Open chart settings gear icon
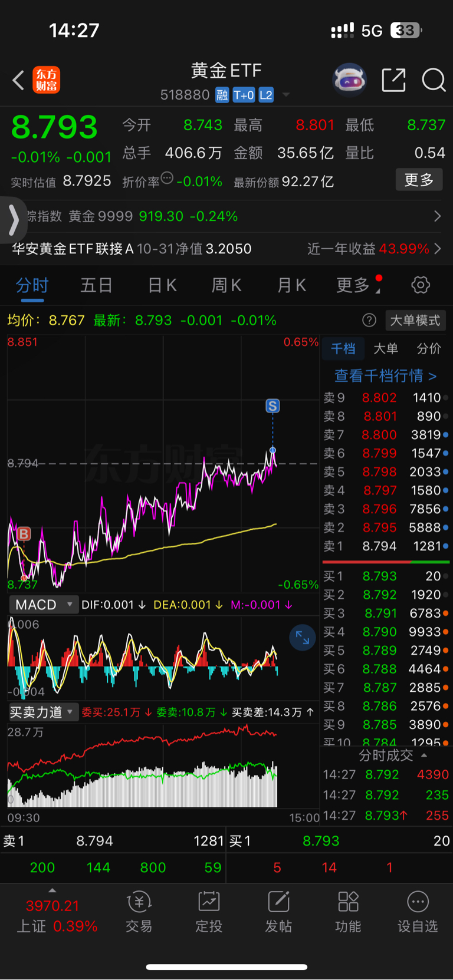 pos(421,285)
